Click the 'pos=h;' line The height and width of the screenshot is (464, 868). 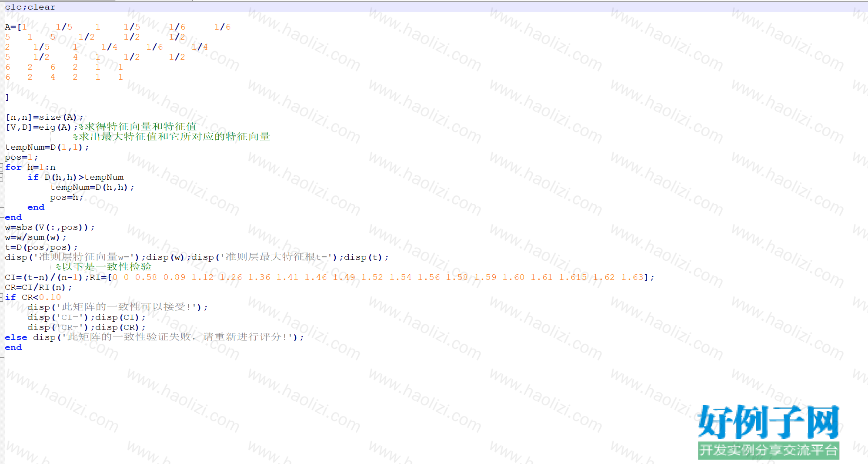click(67, 197)
